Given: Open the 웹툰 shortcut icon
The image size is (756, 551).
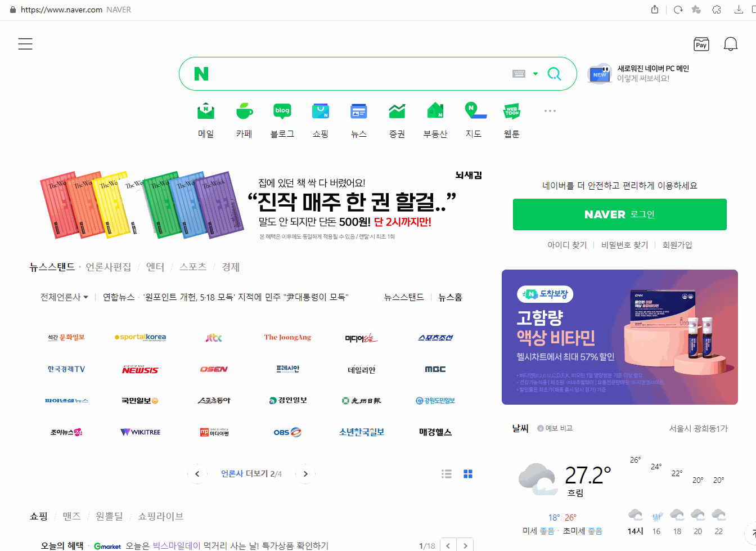Looking at the screenshot, I should coord(512,111).
